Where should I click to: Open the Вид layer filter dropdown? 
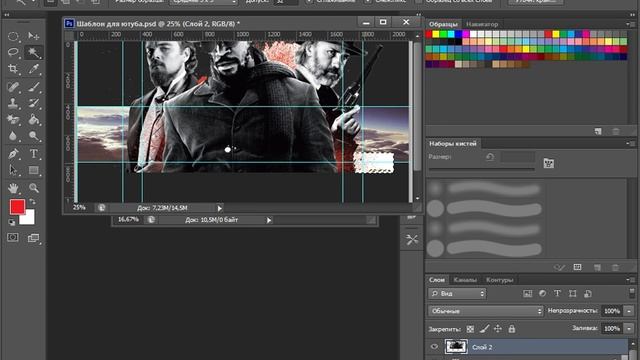[x=457, y=293]
